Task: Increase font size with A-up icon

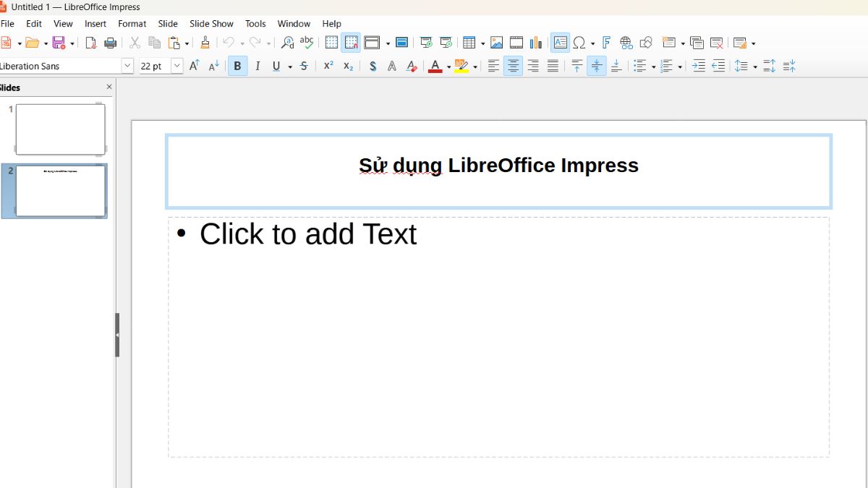Action: point(194,66)
